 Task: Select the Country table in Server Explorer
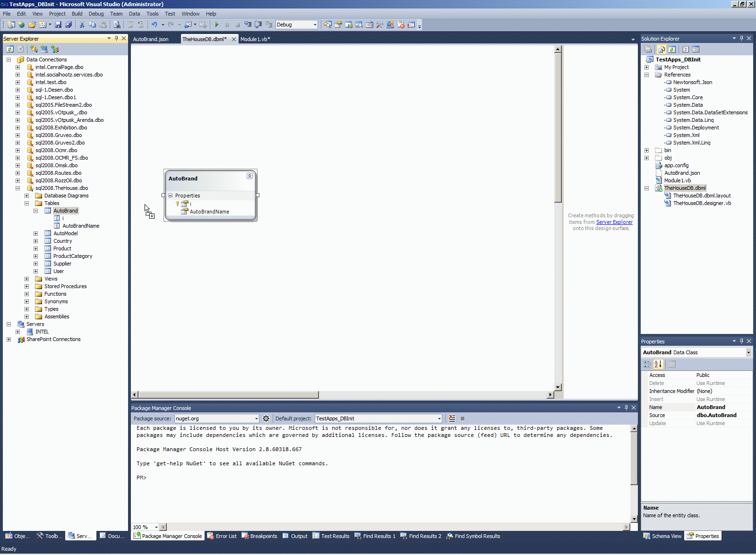(x=63, y=241)
